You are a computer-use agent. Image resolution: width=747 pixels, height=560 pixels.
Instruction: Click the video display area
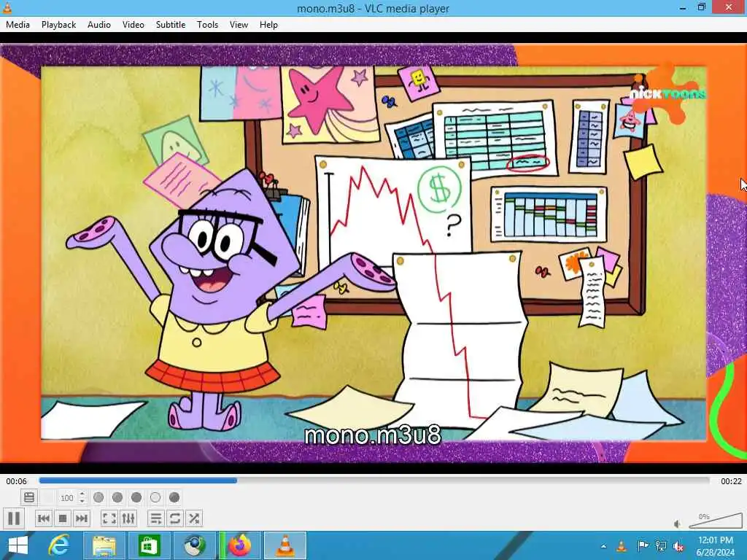point(373,253)
